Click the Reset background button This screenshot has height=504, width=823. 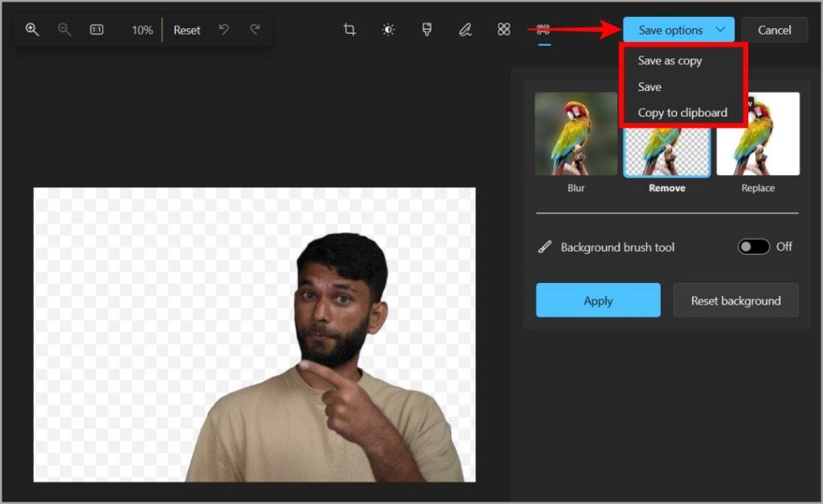[735, 301]
